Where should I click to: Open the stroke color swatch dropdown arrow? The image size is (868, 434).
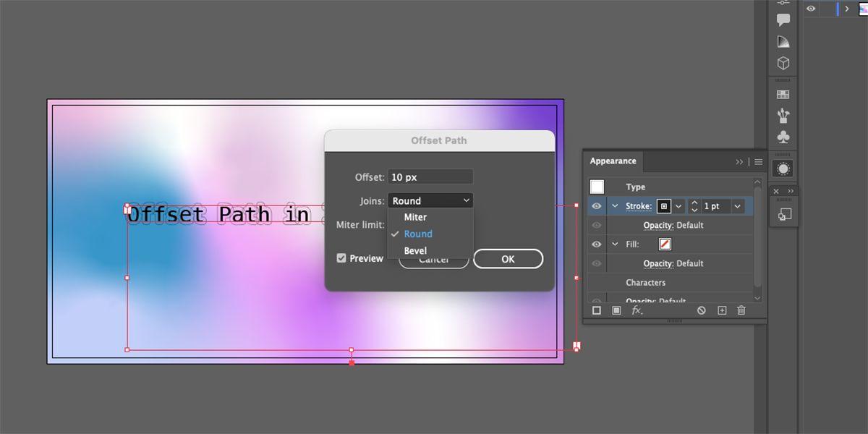point(678,206)
